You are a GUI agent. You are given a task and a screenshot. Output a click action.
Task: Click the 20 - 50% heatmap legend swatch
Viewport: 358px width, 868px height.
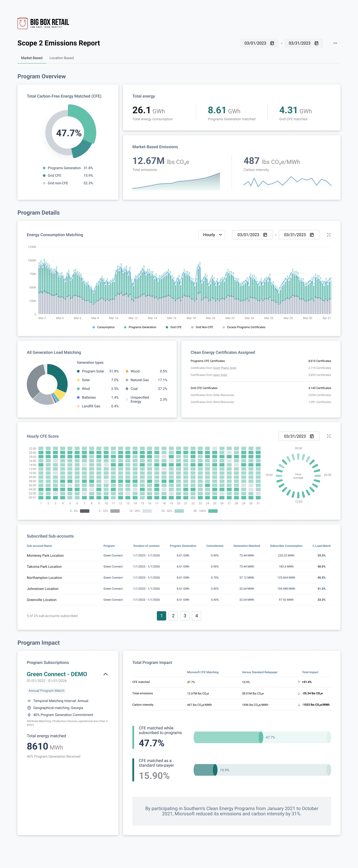pos(179,511)
